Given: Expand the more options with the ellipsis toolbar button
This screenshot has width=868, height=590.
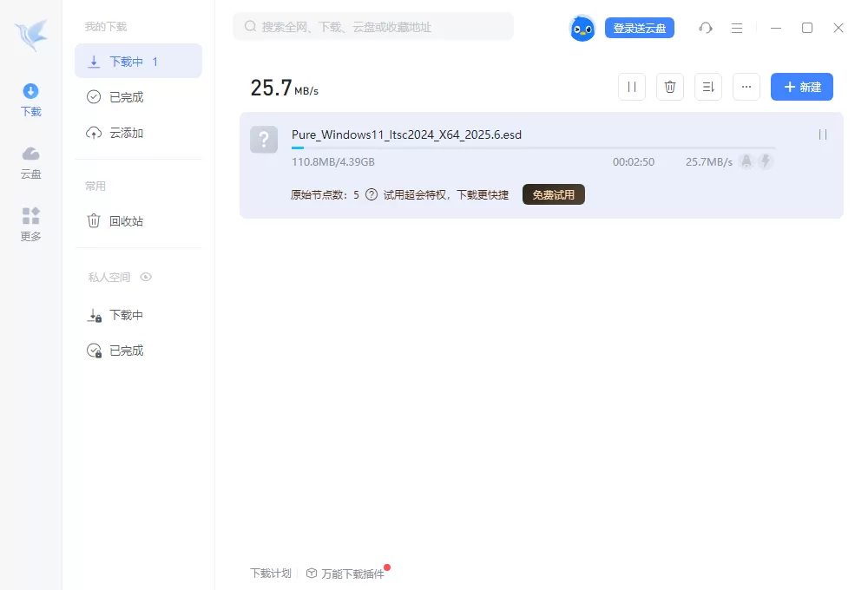Looking at the screenshot, I should tap(746, 87).
